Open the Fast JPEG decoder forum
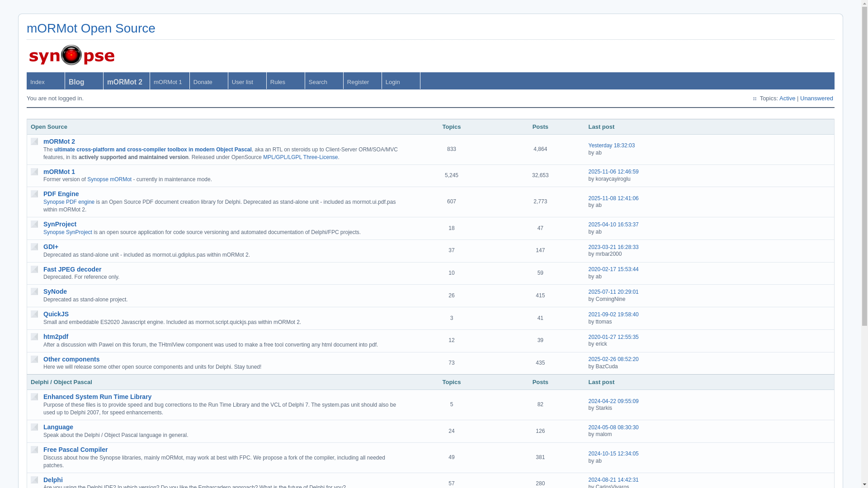The width and height of the screenshot is (868, 488). (72, 269)
